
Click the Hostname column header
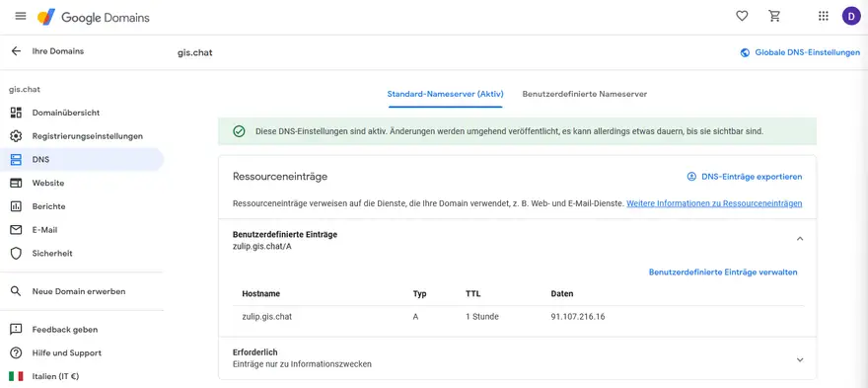click(x=260, y=294)
